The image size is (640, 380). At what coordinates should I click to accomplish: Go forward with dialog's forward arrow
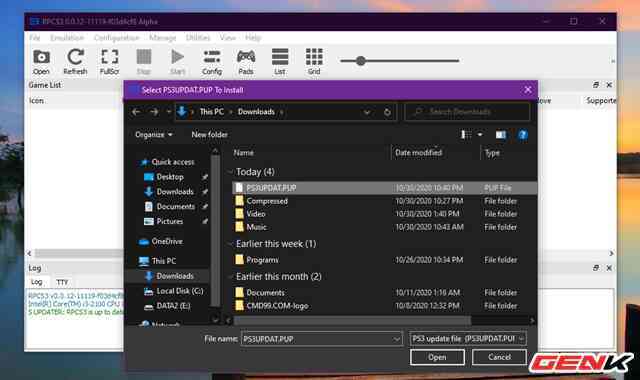click(x=154, y=111)
